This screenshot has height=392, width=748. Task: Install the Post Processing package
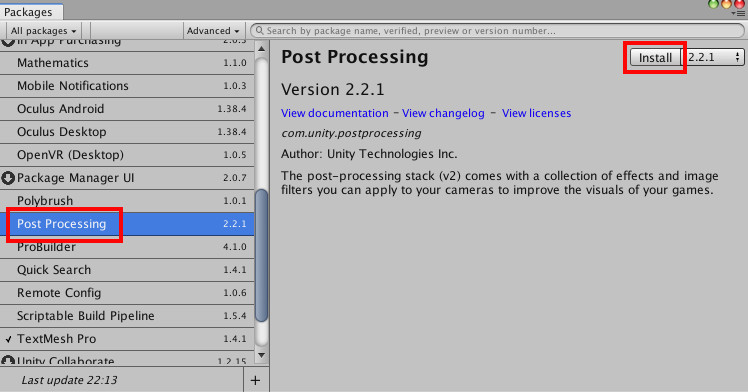click(x=655, y=58)
